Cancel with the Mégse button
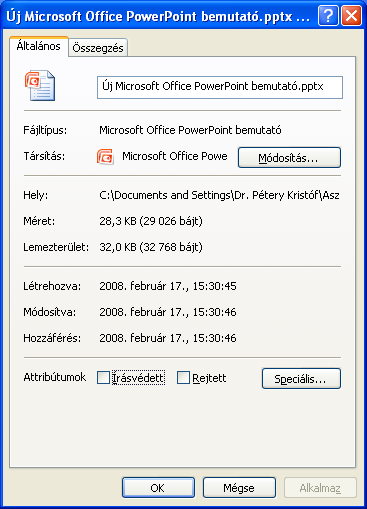 (239, 488)
